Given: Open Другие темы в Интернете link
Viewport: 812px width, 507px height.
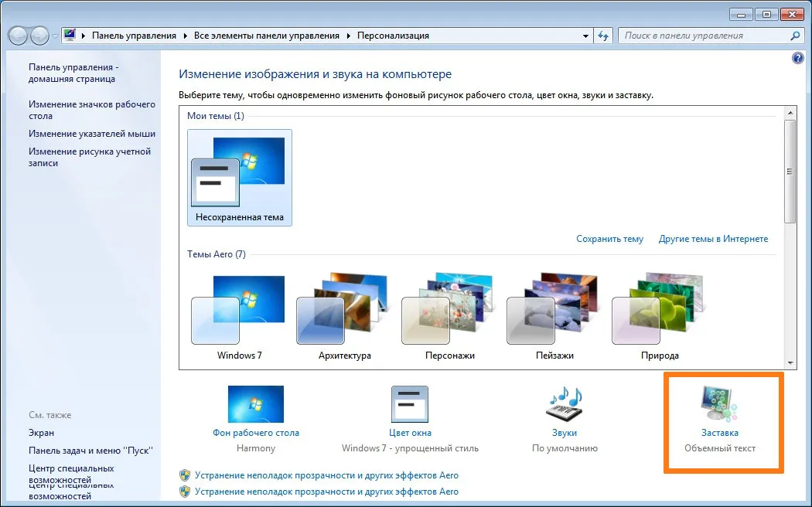Looking at the screenshot, I should (x=713, y=239).
